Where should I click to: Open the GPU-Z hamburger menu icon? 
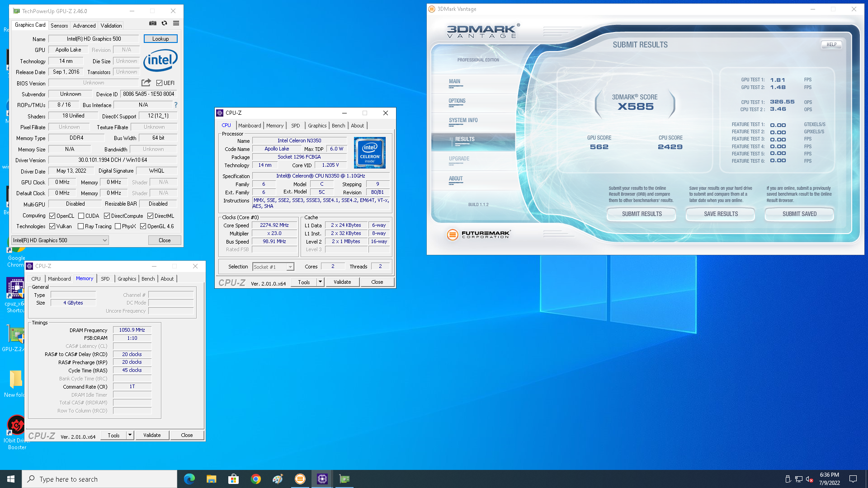(x=176, y=23)
